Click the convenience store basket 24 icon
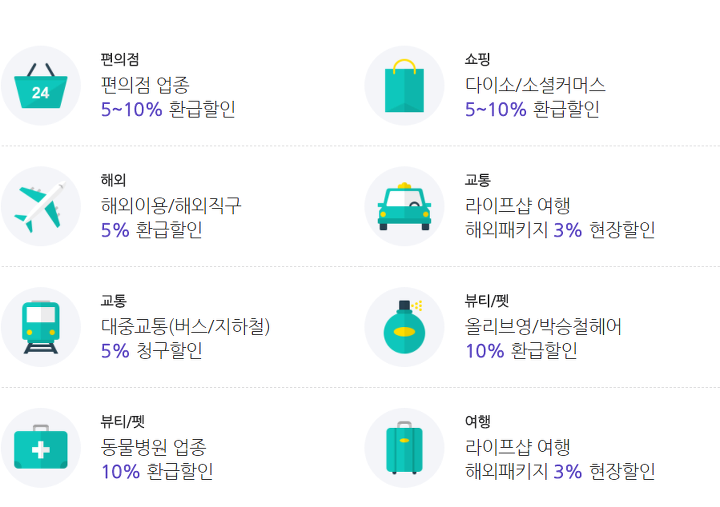The height and width of the screenshot is (507, 720). click(40, 85)
